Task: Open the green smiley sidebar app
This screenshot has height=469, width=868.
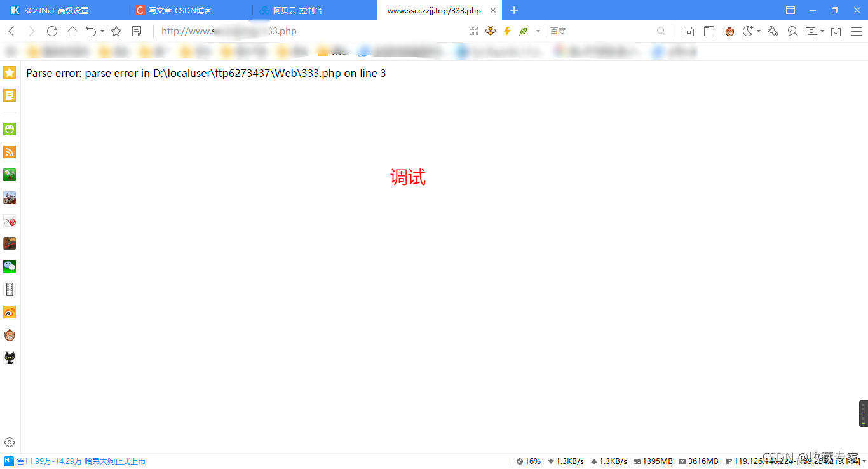Action: point(10,129)
